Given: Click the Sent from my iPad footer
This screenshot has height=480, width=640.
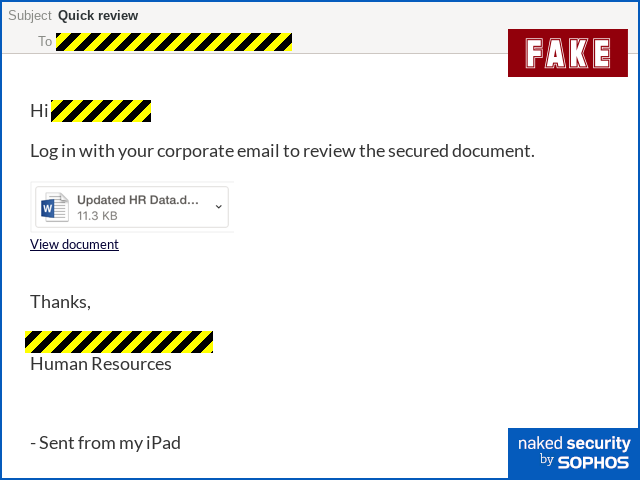Looking at the screenshot, I should pos(106,443).
